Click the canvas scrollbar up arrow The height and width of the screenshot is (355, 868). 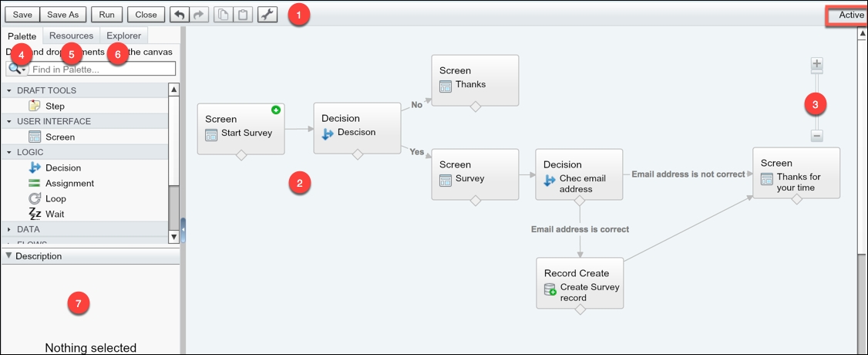tap(862, 33)
